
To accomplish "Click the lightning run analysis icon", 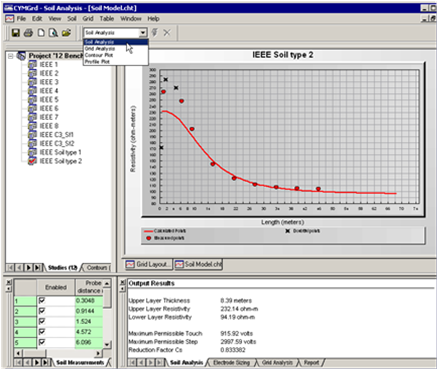I will tap(154, 33).
